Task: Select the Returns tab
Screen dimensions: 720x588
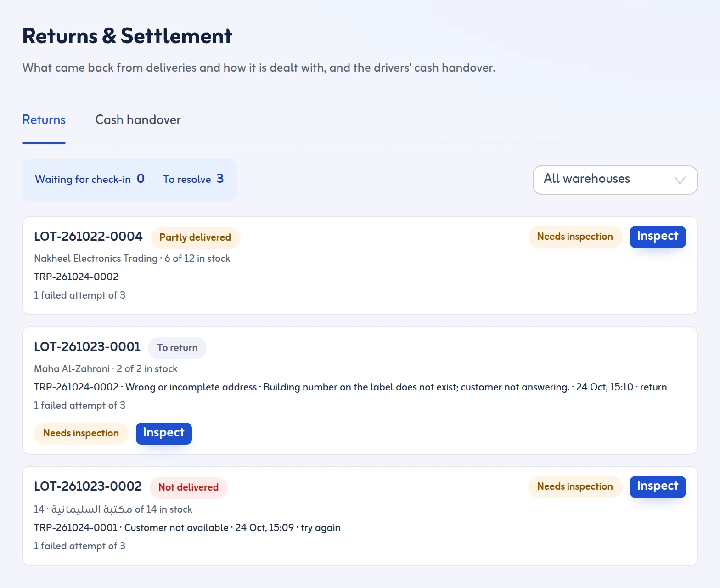Action: [44, 120]
